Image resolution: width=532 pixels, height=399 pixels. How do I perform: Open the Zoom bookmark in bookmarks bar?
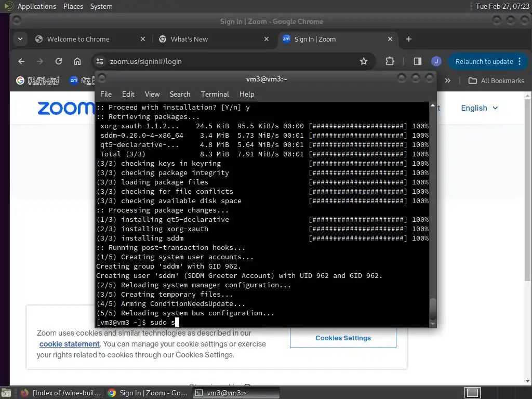82,81
